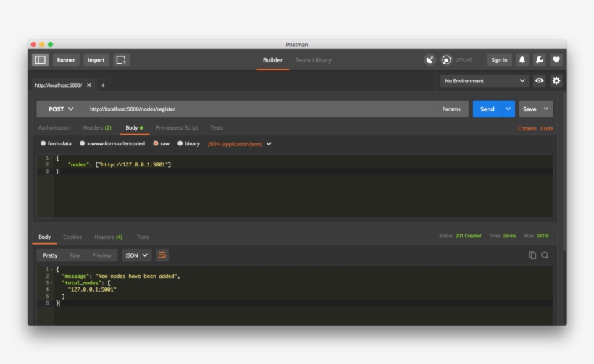
Task: Expand the Send button dropdown arrow
Action: click(508, 109)
